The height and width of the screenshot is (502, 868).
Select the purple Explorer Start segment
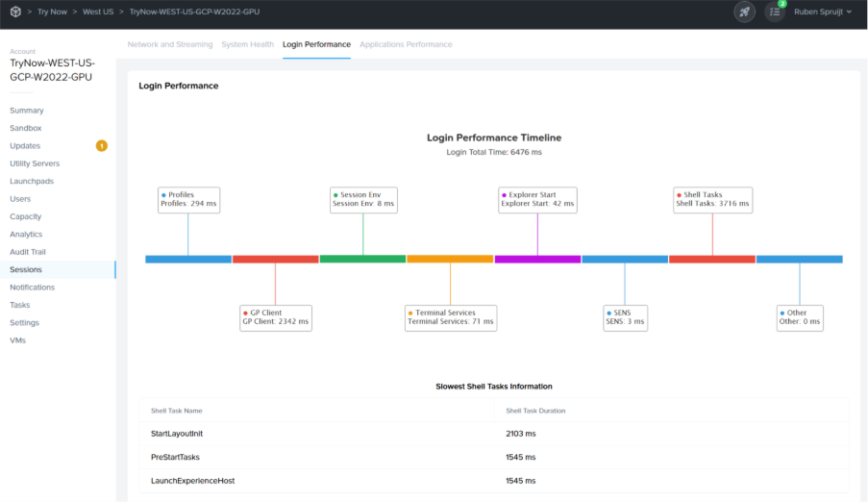tap(537, 259)
